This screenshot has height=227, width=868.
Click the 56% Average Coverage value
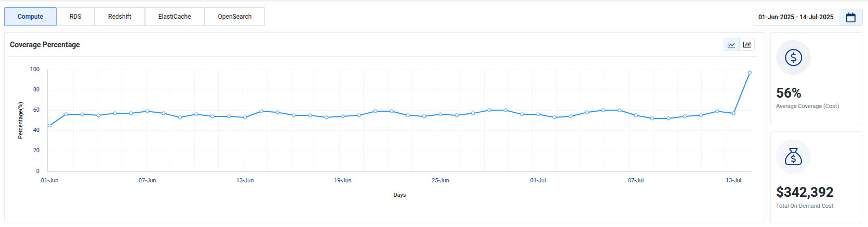click(x=789, y=93)
